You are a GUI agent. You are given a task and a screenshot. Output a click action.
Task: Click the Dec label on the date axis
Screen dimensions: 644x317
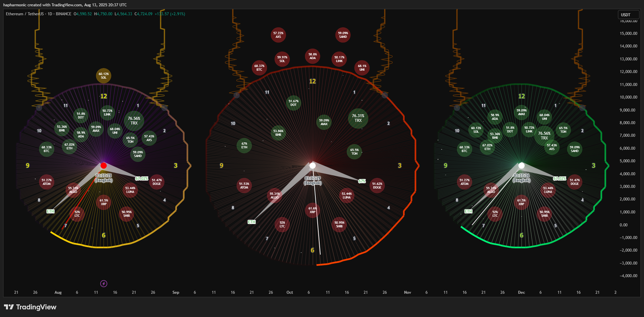pos(522,292)
